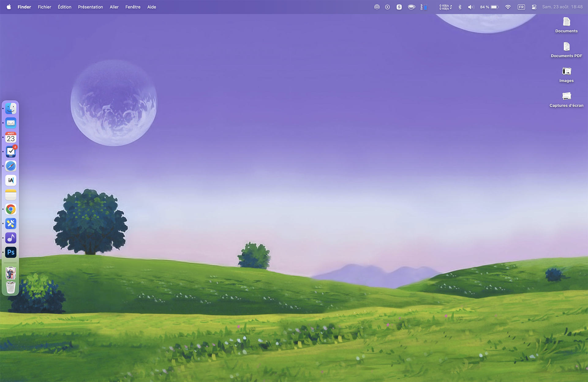Viewport: 588px width, 382px height.
Task: Launch the Mail app in the Dock
Action: (11, 123)
